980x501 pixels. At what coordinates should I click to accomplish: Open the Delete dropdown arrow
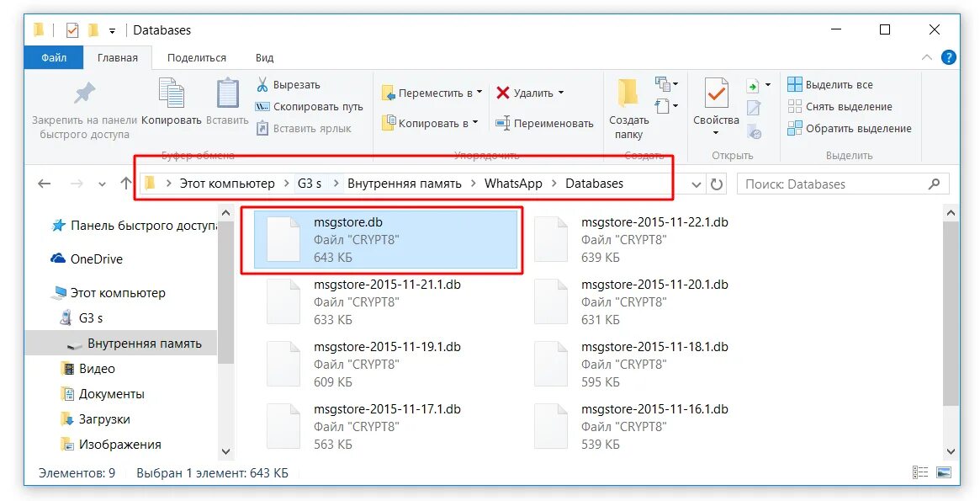point(560,93)
